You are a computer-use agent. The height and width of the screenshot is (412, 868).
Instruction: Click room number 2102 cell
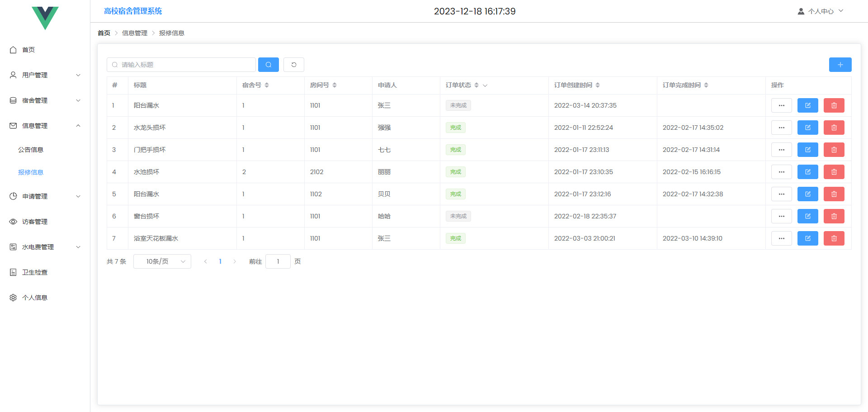316,172
